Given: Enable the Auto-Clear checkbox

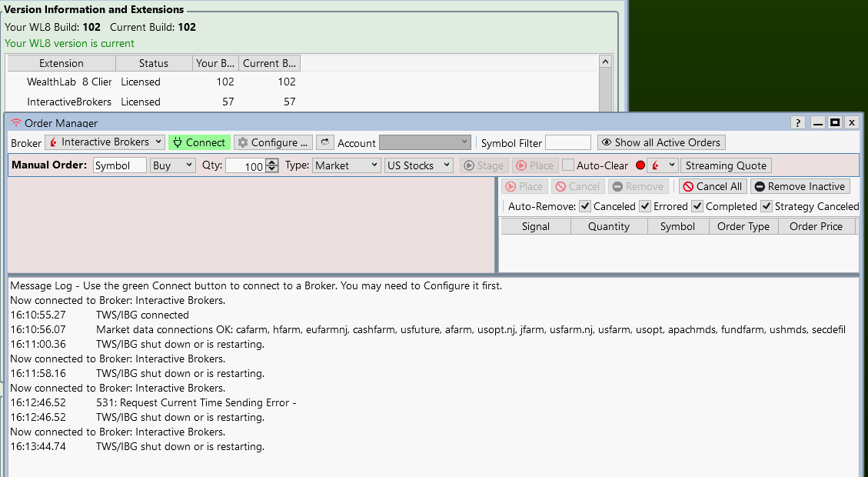Looking at the screenshot, I should click(568, 165).
